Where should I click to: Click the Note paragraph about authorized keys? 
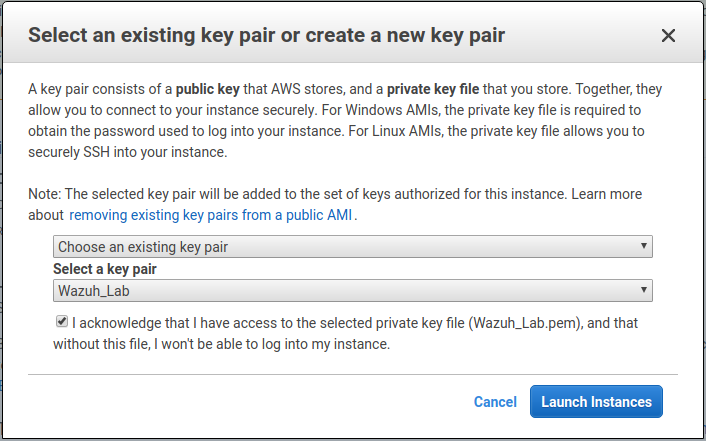[335, 205]
